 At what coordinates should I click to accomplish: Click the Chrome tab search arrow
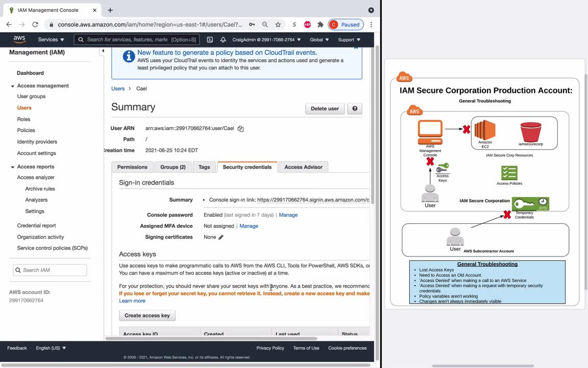click(371, 10)
